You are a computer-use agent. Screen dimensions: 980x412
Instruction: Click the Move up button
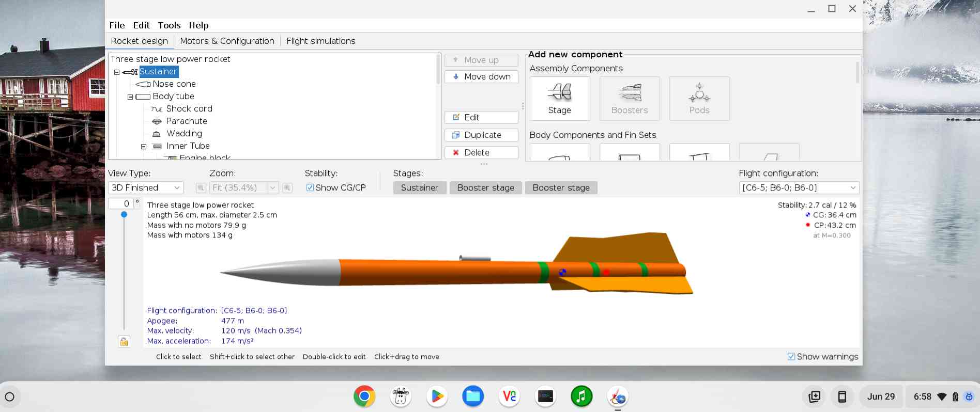tap(481, 60)
